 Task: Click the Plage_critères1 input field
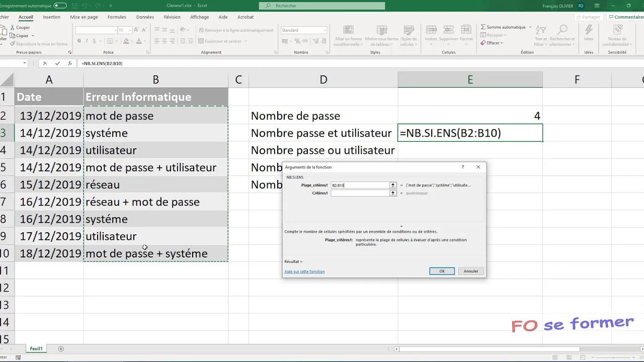pyautogui.click(x=360, y=185)
